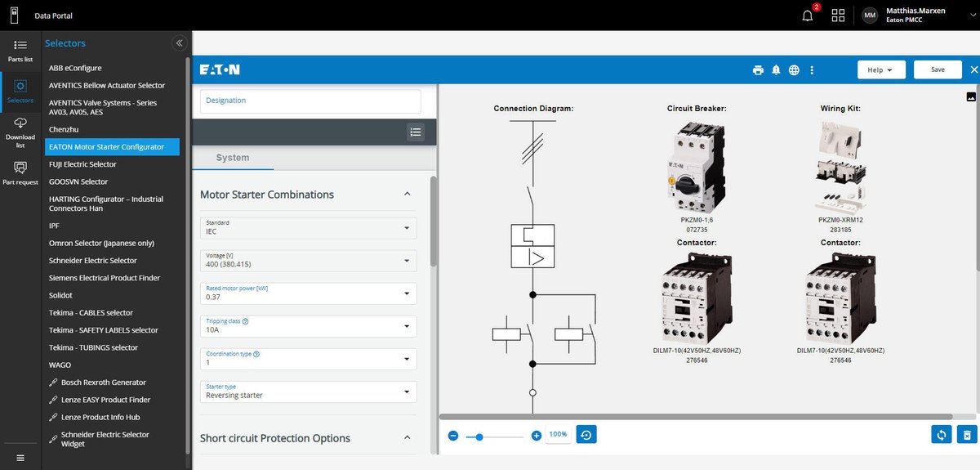Click the bell icon in Eaton header
980x470 pixels.
click(776, 70)
